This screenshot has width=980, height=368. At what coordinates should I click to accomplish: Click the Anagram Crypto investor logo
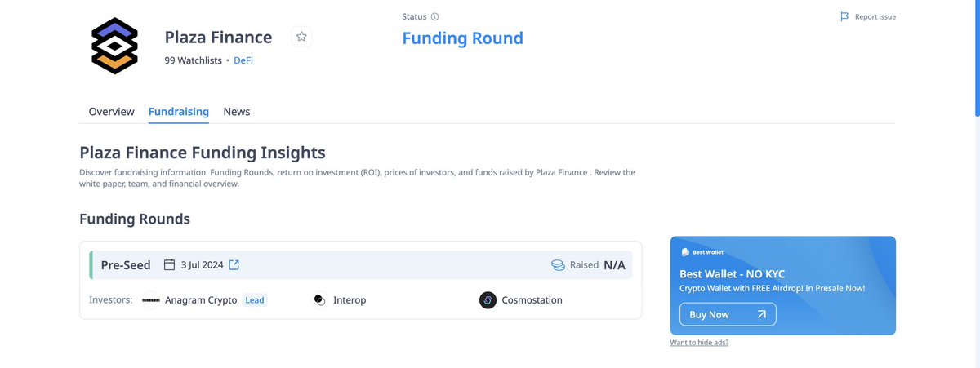pyautogui.click(x=151, y=300)
